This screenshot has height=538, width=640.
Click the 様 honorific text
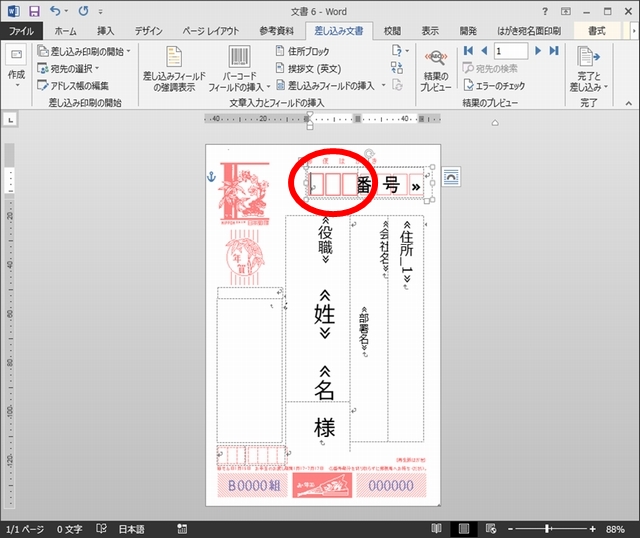[x=324, y=427]
